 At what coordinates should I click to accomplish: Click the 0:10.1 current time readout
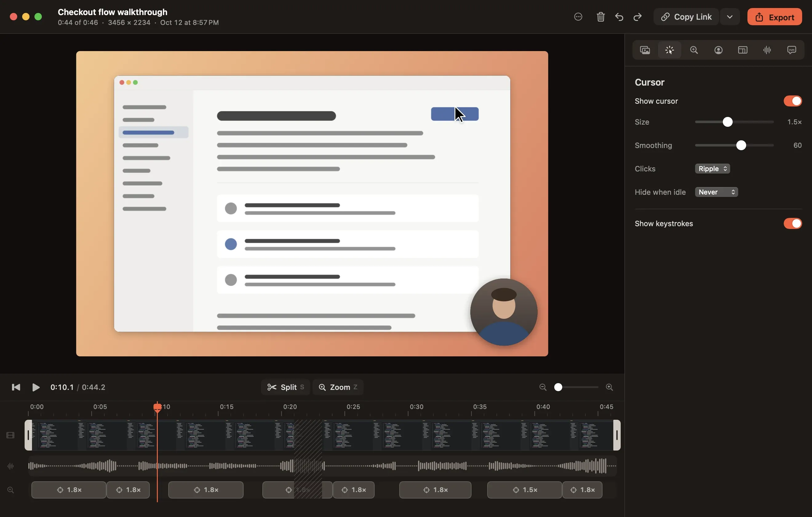[x=62, y=387]
